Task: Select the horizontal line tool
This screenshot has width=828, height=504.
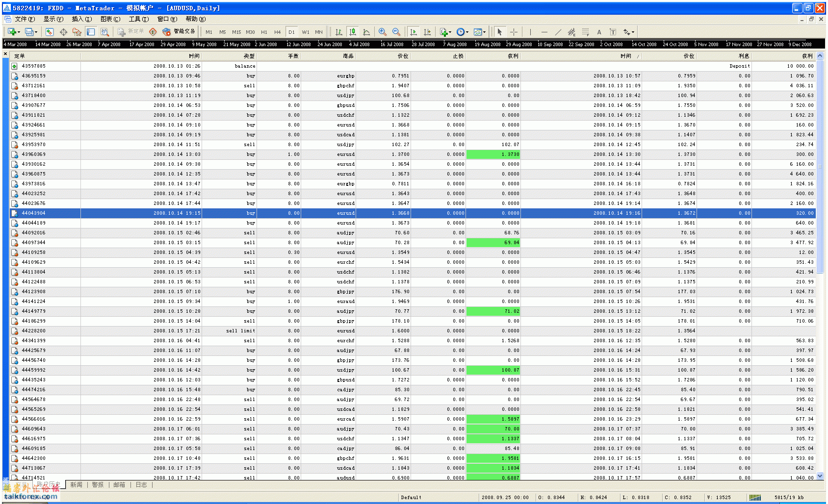Action: pos(544,32)
